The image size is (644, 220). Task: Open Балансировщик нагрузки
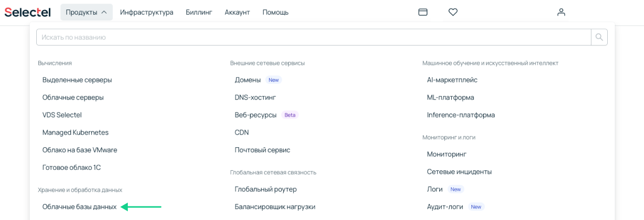pyautogui.click(x=275, y=207)
